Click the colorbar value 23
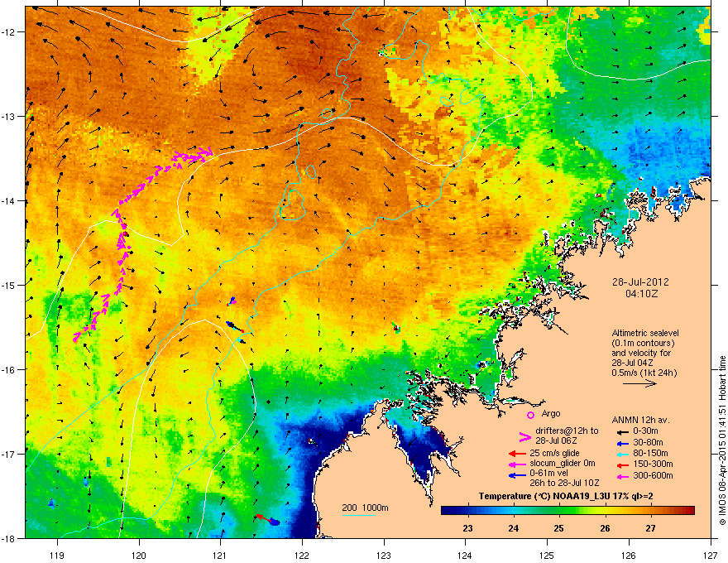728x563 pixels. click(x=468, y=528)
